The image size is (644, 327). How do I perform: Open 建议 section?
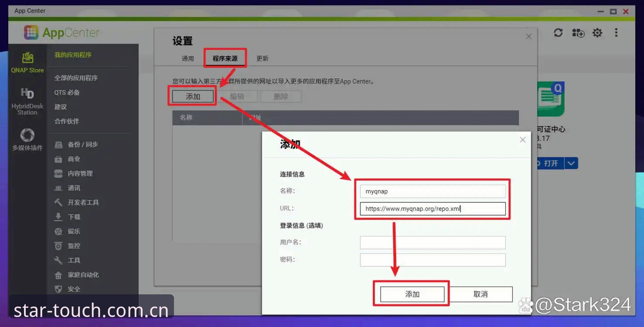pos(61,107)
